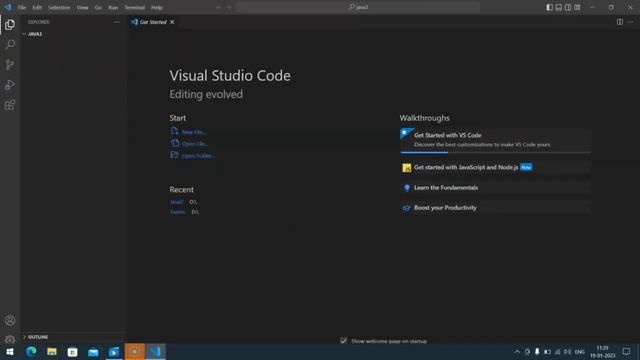Click the command center search box
640x360 pixels.
358,7
